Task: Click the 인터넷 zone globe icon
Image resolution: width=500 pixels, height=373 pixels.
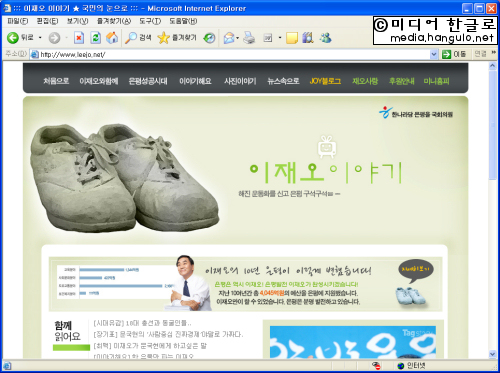Action: coord(401,366)
